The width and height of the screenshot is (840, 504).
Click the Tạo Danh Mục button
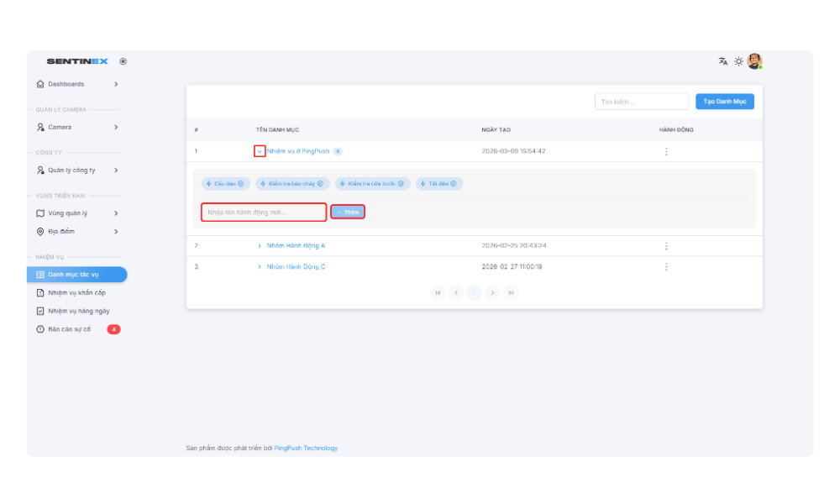pyautogui.click(x=724, y=101)
